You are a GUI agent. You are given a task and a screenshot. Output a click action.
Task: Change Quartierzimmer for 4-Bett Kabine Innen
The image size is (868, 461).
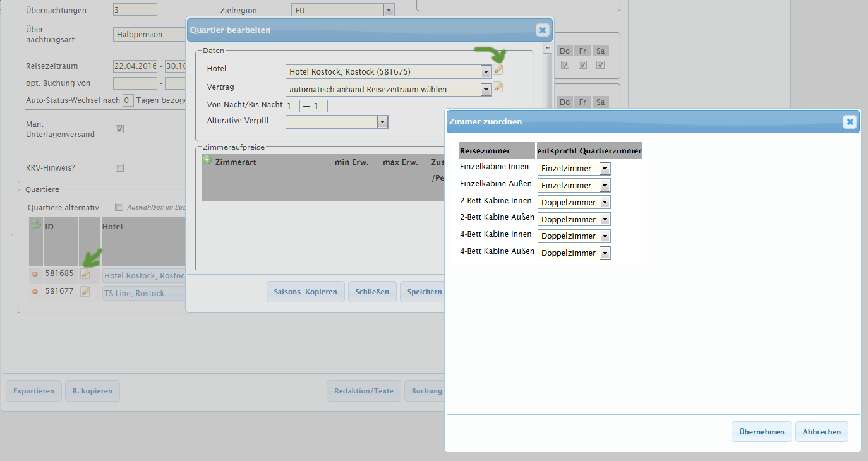[574, 236]
